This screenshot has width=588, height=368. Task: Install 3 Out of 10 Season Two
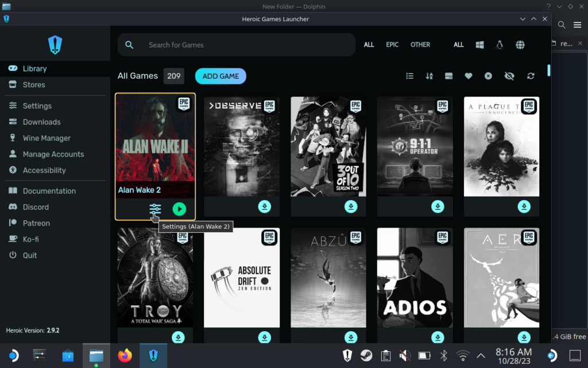[x=351, y=206]
